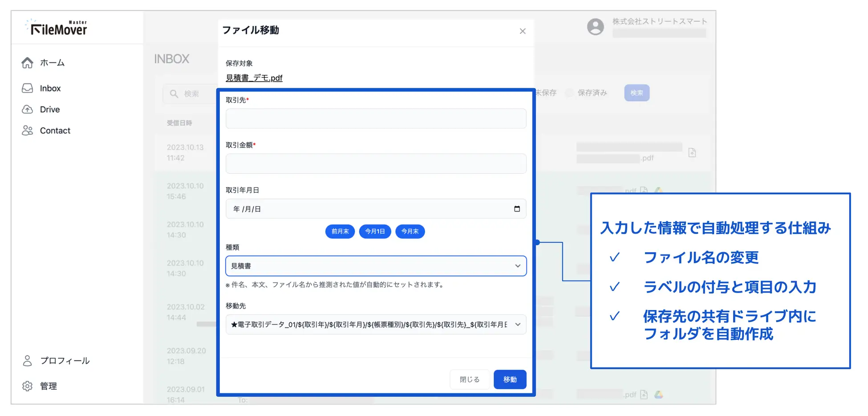Click the 閉じる button
The height and width of the screenshot is (416, 868).
(x=469, y=379)
